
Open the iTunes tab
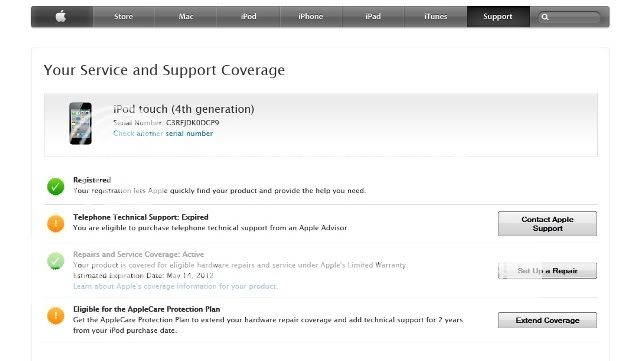[436, 16]
